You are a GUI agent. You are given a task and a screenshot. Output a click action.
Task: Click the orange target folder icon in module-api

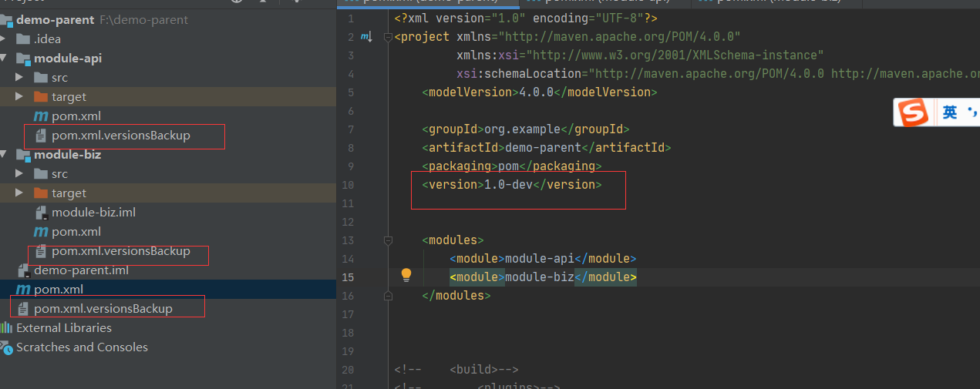click(41, 97)
